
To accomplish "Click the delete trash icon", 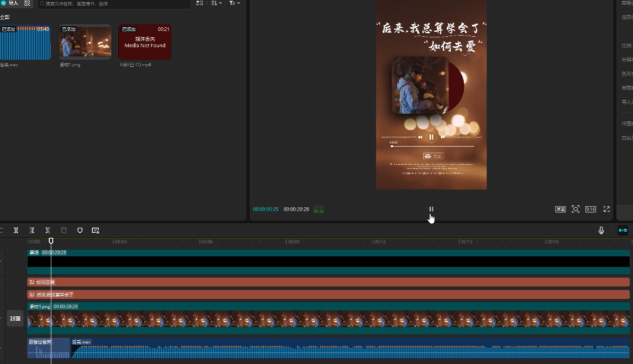I will tap(64, 230).
